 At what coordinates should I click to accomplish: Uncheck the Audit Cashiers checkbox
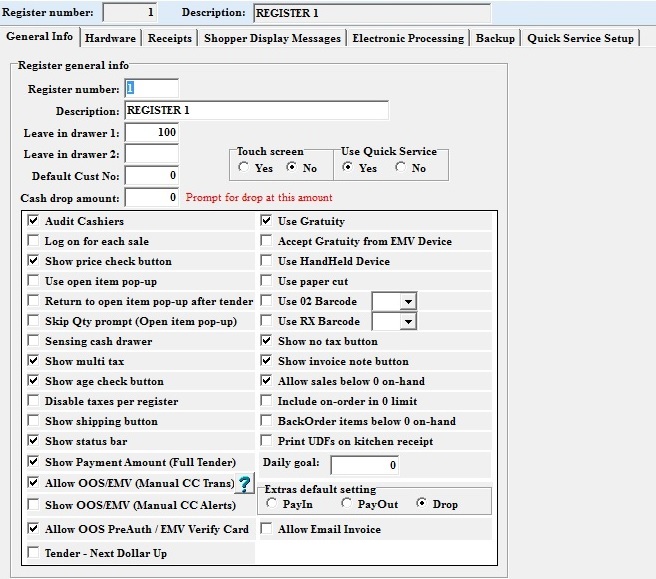(x=34, y=221)
